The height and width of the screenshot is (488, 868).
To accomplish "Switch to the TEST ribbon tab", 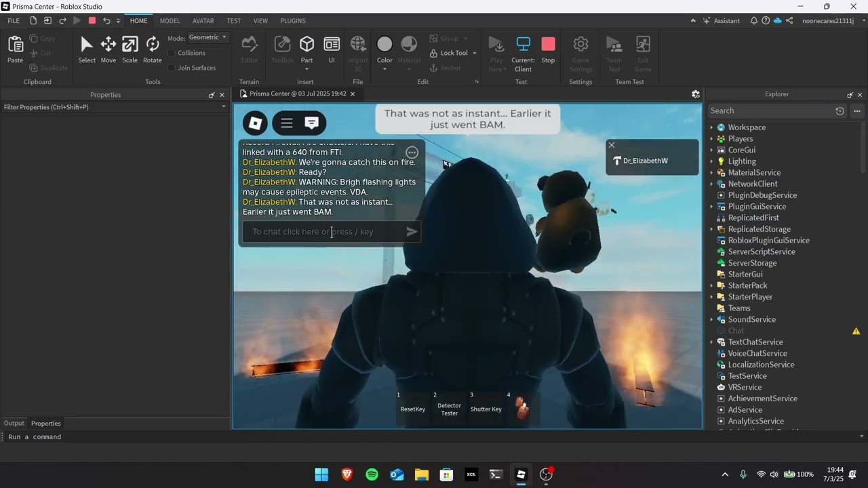I will (x=234, y=20).
